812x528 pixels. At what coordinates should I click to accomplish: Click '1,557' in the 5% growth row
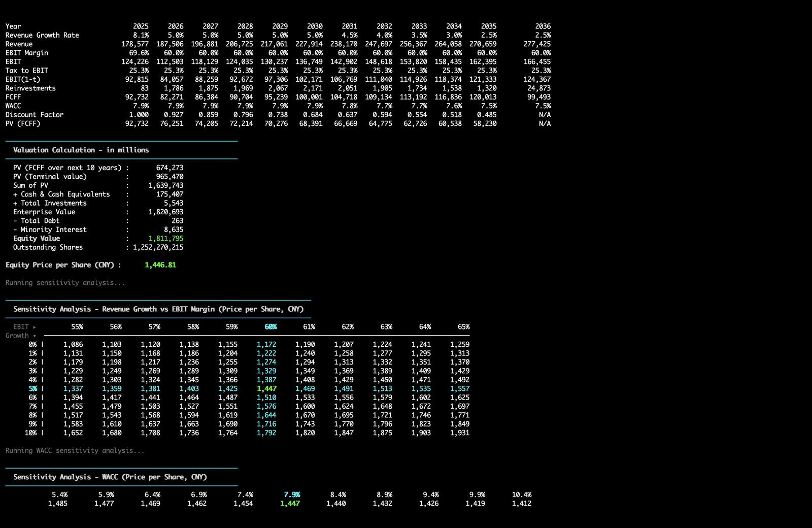(460, 388)
